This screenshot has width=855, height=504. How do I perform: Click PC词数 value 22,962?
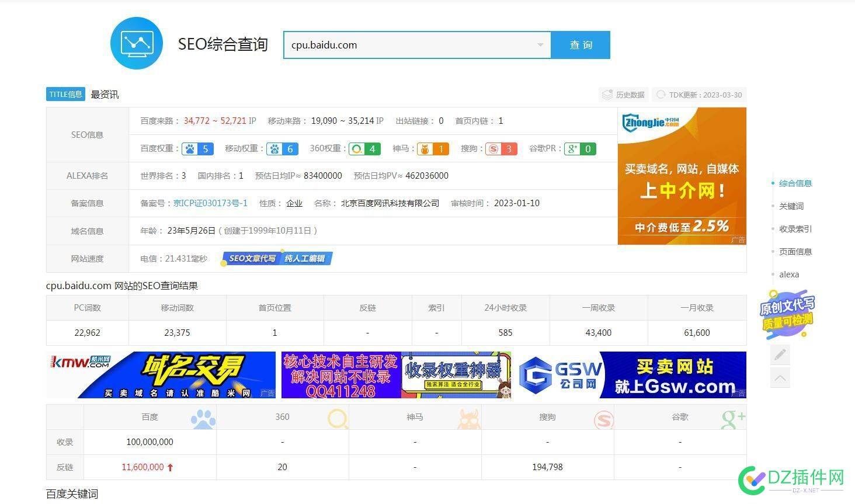tap(88, 333)
